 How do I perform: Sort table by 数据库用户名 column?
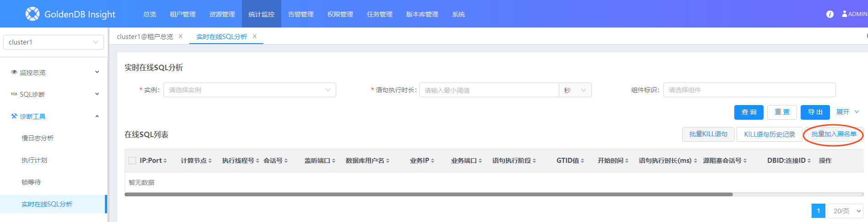pyautogui.click(x=388, y=161)
